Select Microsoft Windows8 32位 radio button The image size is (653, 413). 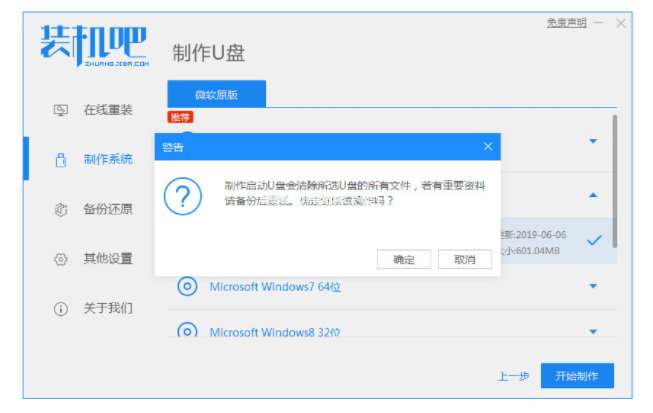187,331
